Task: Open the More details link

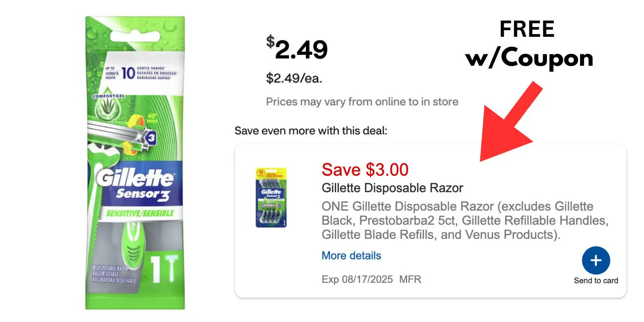Action: (x=351, y=255)
